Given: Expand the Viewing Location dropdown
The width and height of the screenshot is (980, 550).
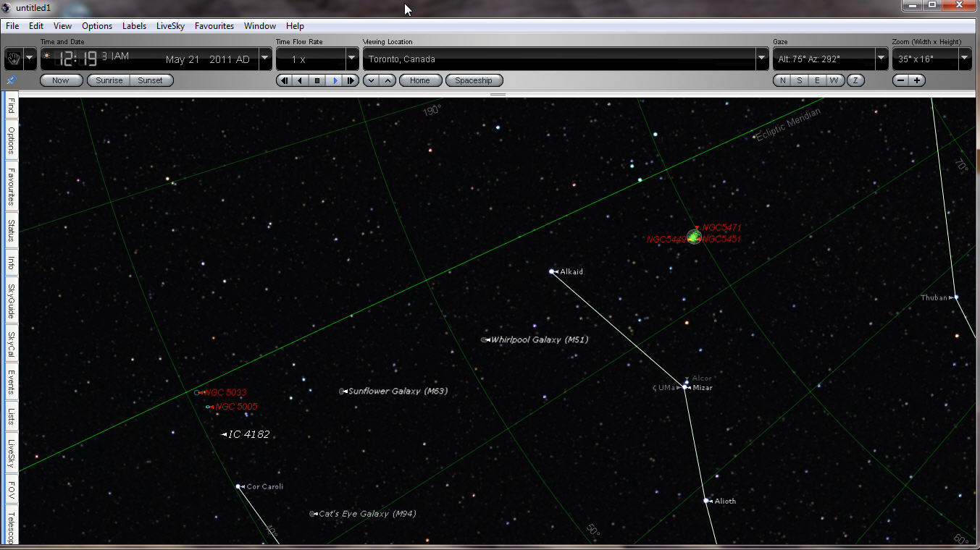Looking at the screenshot, I should (x=761, y=59).
